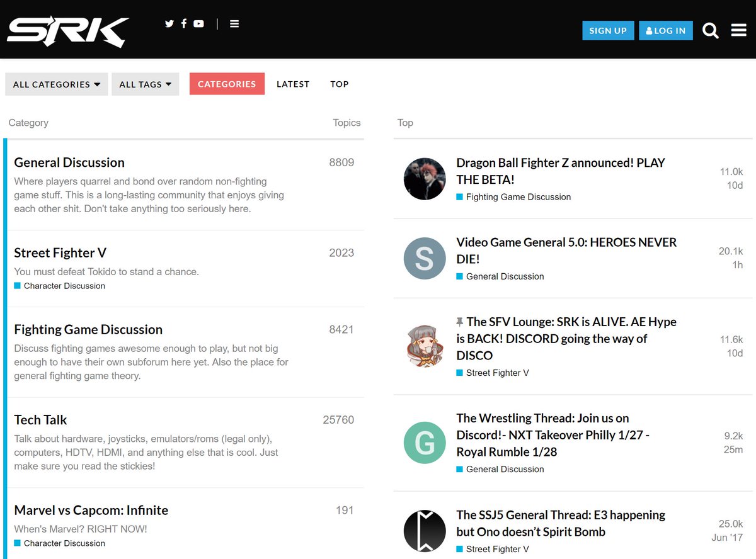Image resolution: width=756 pixels, height=559 pixels.
Task: Open the Fighting Game Discussion category
Action: (88, 330)
